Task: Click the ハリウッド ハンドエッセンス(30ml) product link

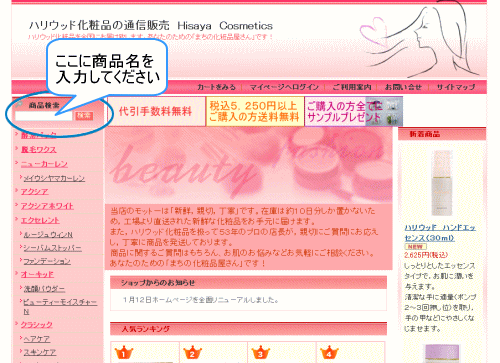Action: click(440, 233)
